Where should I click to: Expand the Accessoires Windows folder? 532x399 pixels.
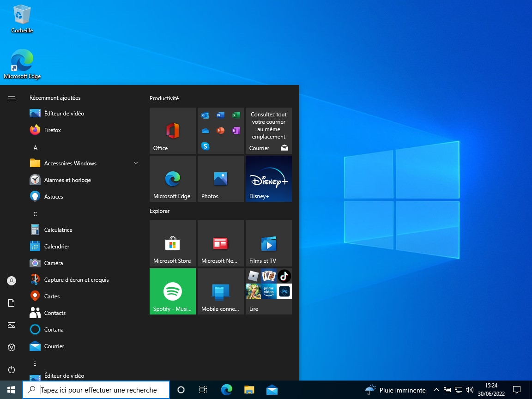click(x=84, y=163)
